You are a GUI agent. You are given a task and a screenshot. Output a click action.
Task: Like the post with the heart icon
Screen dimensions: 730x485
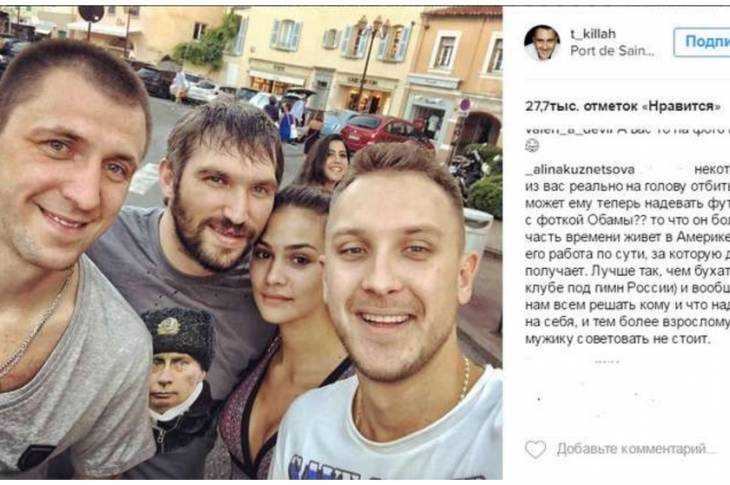(x=535, y=449)
